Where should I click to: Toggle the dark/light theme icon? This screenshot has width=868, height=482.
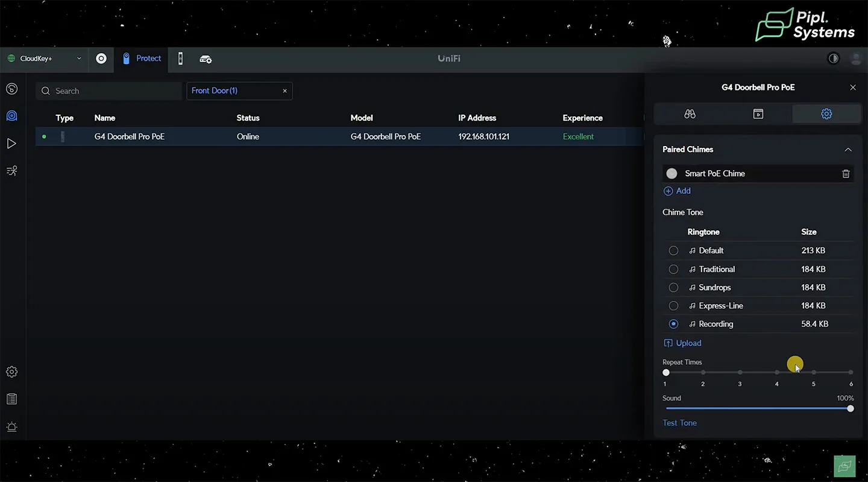(x=834, y=59)
